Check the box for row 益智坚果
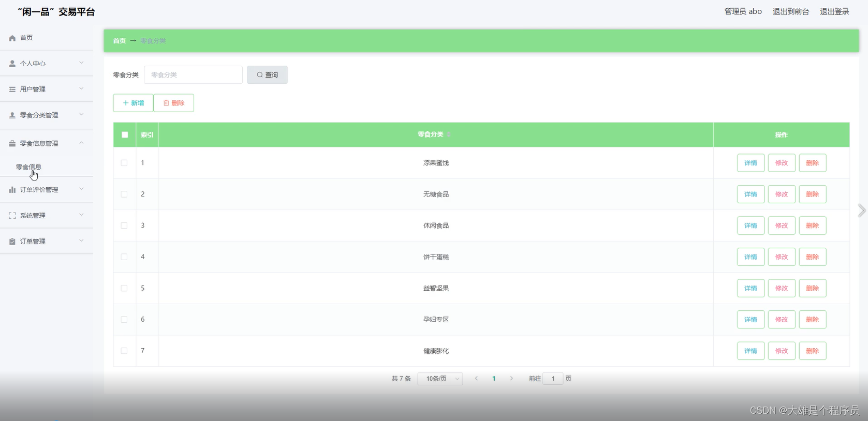 [x=124, y=288]
